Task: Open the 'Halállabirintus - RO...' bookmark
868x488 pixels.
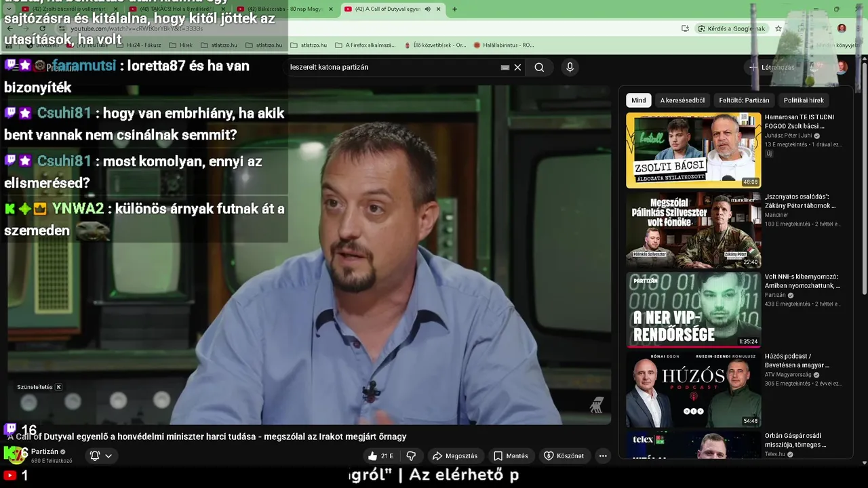Action: pyautogui.click(x=504, y=45)
